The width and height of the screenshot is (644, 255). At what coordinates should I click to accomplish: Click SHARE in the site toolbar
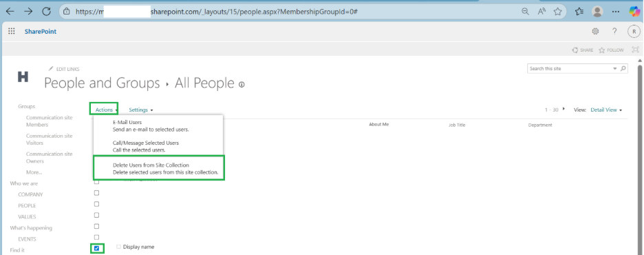pyautogui.click(x=582, y=50)
